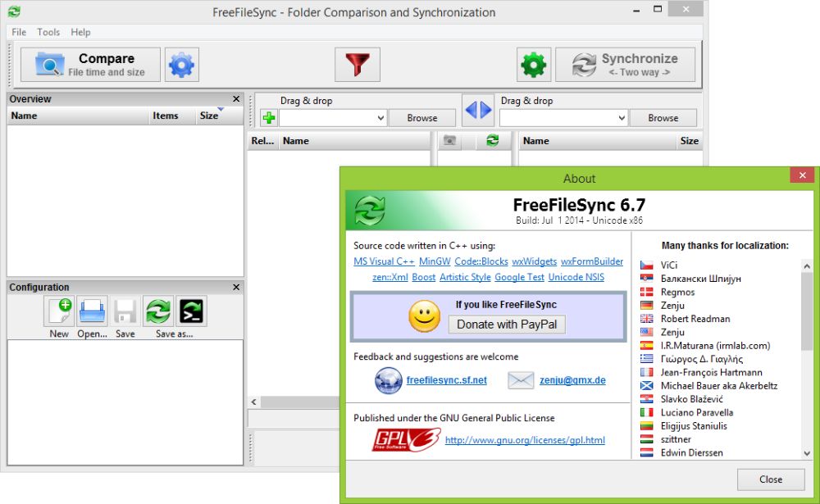
Task: Click the Compare button
Action: [90, 65]
